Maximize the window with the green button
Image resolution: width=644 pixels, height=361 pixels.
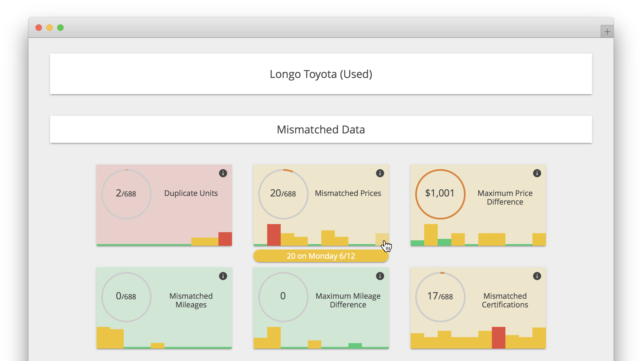click(x=60, y=28)
